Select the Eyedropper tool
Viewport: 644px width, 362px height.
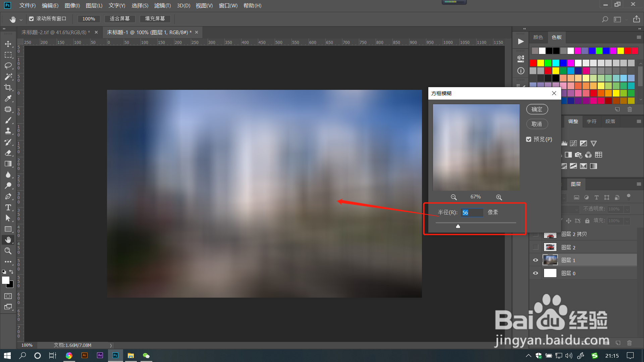(8, 98)
